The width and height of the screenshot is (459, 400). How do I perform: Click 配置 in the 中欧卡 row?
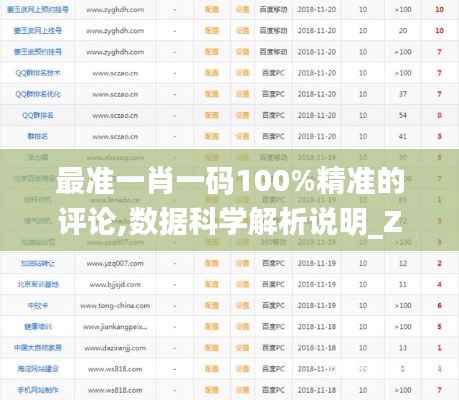pyautogui.click(x=212, y=305)
